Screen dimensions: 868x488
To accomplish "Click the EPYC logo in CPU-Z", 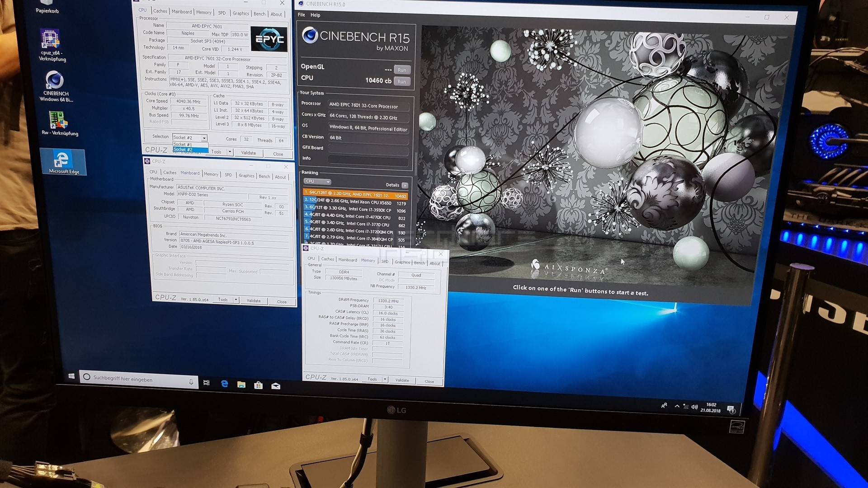I will [269, 39].
